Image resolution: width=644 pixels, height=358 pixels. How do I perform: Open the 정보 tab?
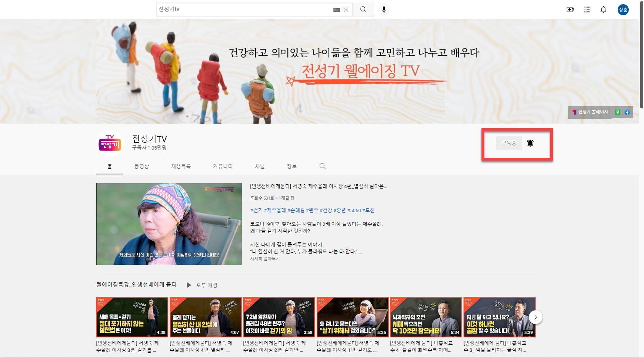pyautogui.click(x=291, y=166)
